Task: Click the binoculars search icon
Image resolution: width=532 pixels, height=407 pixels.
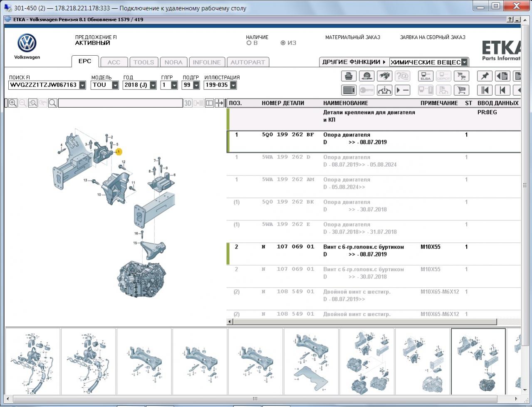Action: tap(384, 76)
